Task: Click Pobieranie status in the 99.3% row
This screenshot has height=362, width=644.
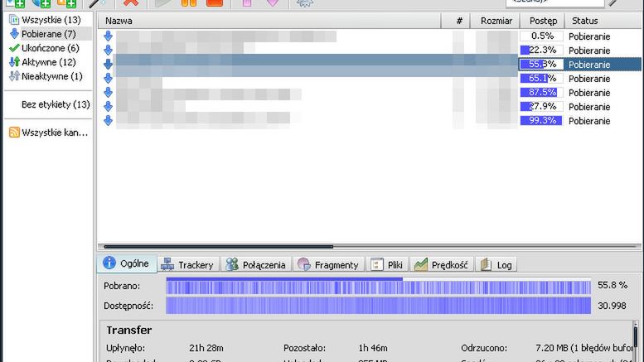Action: pos(589,121)
